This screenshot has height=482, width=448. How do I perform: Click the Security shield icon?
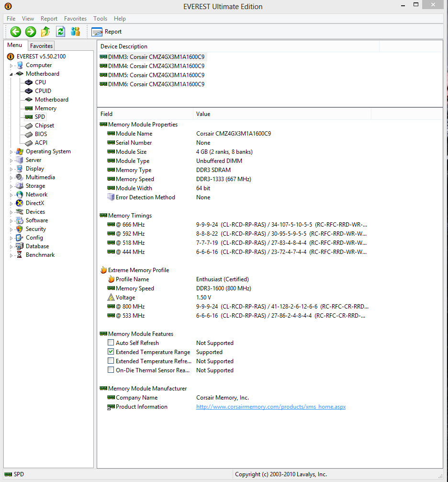point(20,229)
